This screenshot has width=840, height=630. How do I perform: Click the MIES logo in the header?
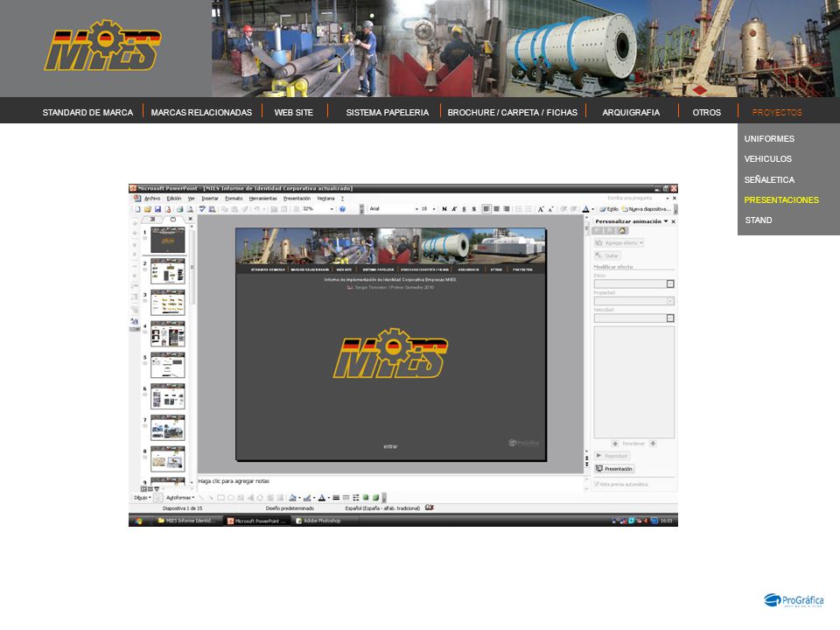(x=102, y=46)
